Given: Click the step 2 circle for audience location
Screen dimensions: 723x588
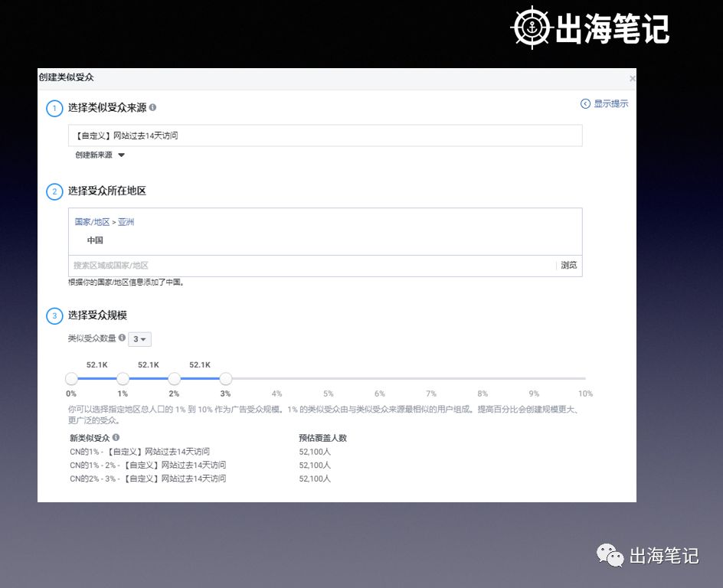Looking at the screenshot, I should [54, 191].
